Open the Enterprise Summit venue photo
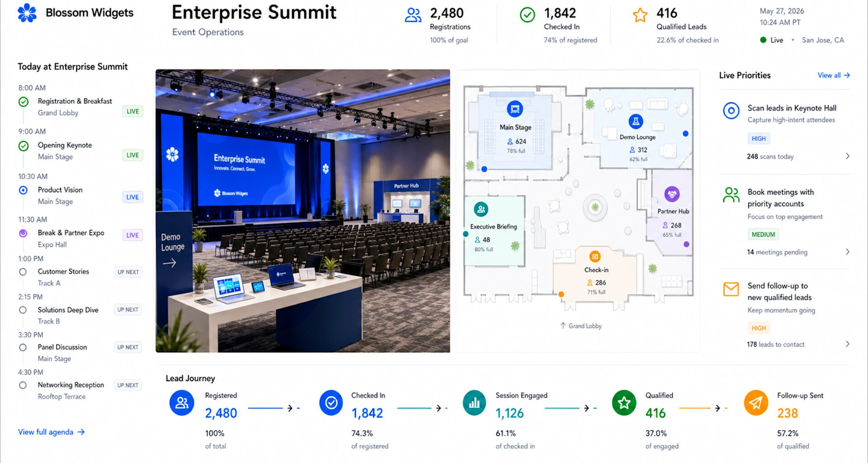This screenshot has height=463, width=868. pyautogui.click(x=303, y=211)
